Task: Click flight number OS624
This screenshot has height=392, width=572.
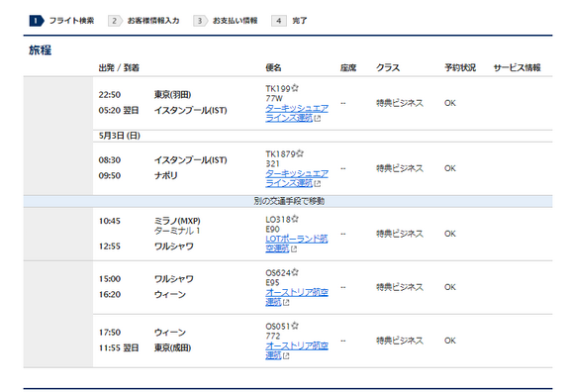Action: pyautogui.click(x=278, y=273)
